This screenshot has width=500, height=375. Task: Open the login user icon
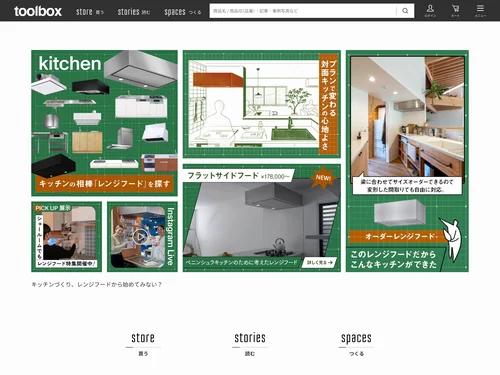430,11
